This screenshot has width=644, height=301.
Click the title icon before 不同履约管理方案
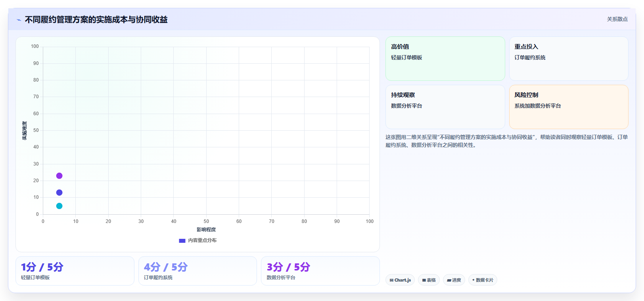[x=19, y=20]
